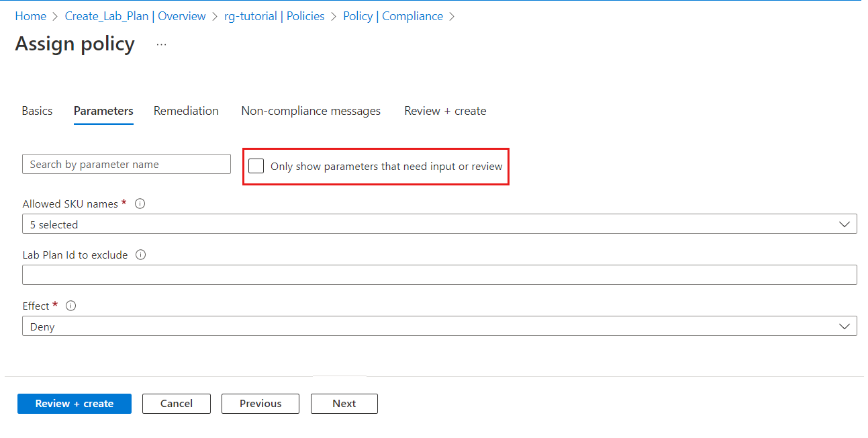Open Create_Lab_Plan | Overview breadcrumb
This screenshot has height=438, width=868.
click(x=136, y=16)
